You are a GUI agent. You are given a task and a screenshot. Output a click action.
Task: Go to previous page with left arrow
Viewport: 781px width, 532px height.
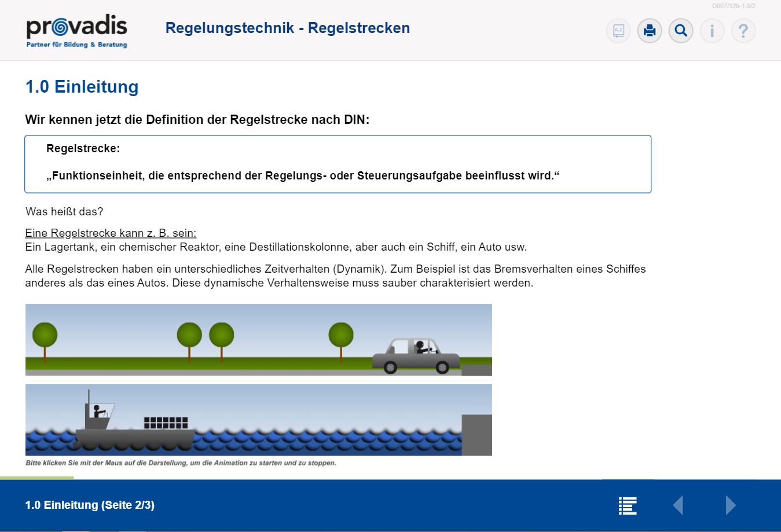point(678,505)
